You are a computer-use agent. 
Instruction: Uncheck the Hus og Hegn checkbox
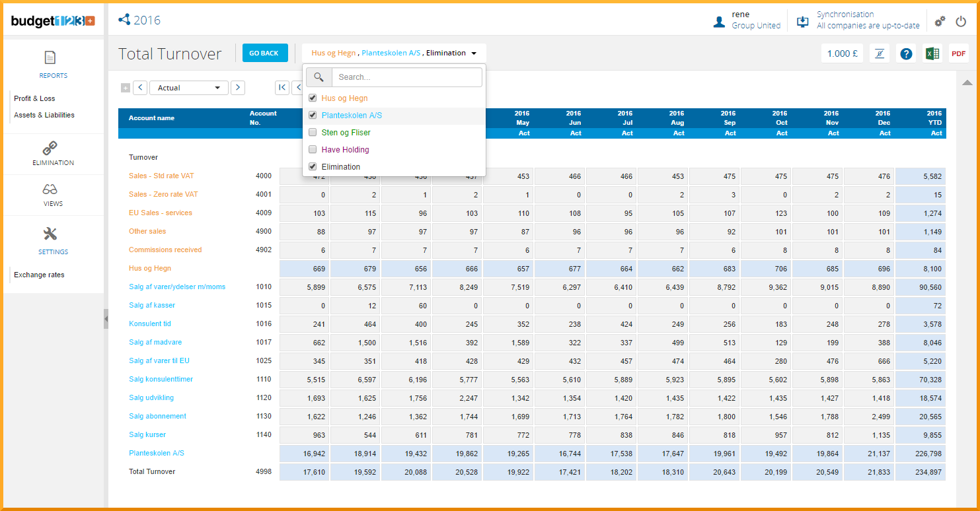point(313,98)
